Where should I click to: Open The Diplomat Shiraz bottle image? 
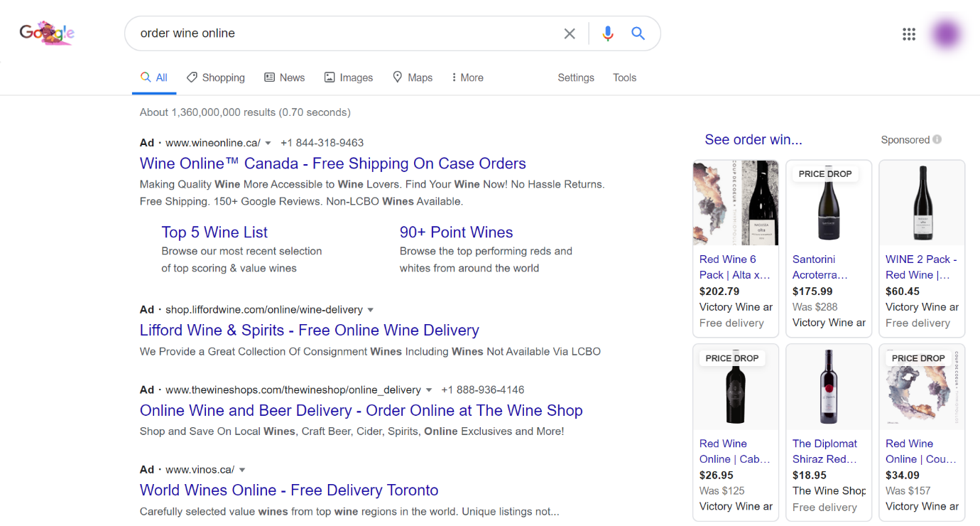(x=829, y=387)
